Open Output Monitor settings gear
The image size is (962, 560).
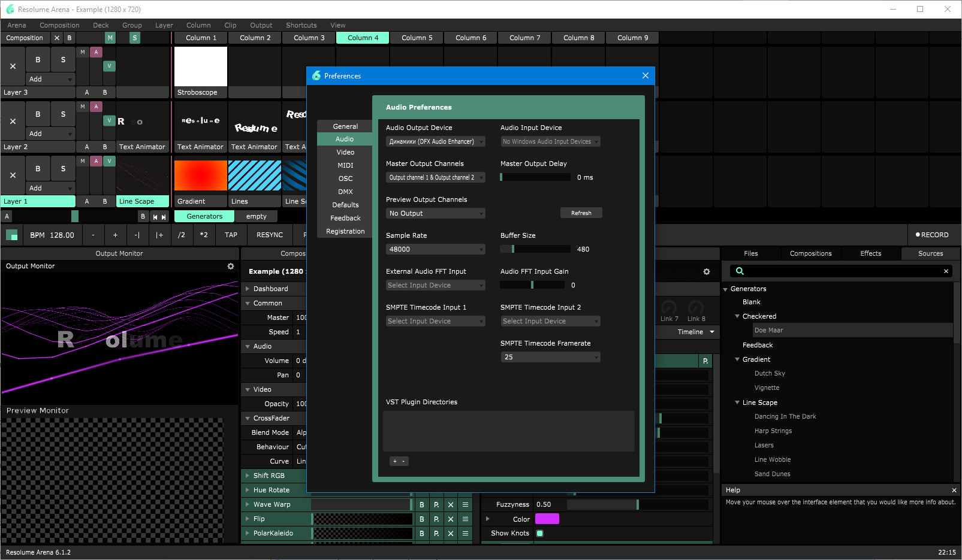click(231, 266)
